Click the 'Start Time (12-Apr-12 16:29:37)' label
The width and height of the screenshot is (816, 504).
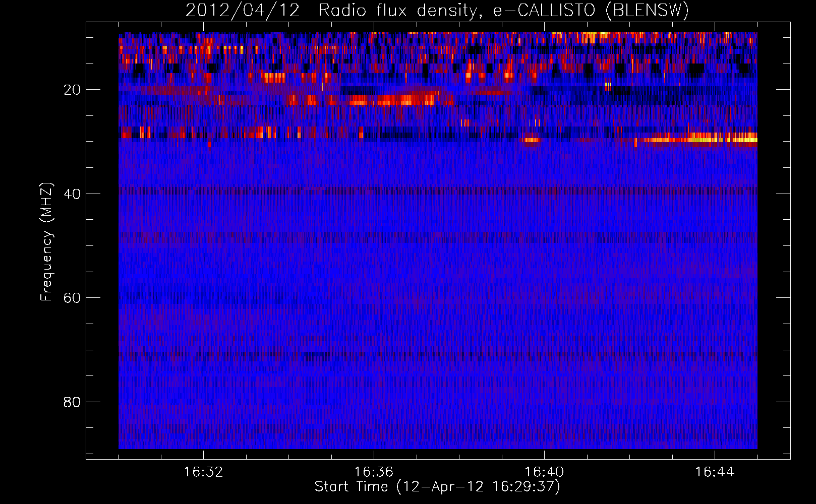[x=437, y=487]
